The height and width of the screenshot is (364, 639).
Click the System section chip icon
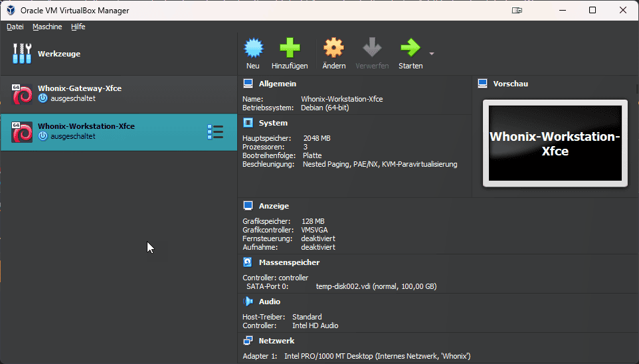(x=248, y=123)
